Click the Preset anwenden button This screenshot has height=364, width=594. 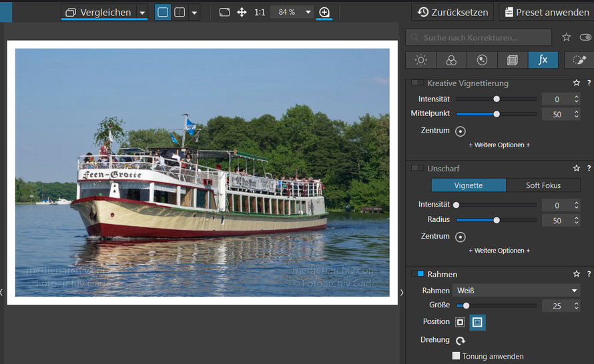click(x=547, y=13)
